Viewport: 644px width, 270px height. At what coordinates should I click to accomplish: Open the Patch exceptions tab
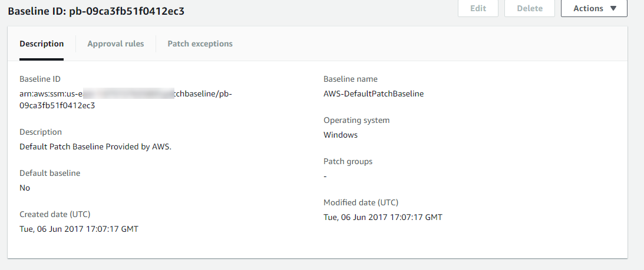(200, 44)
